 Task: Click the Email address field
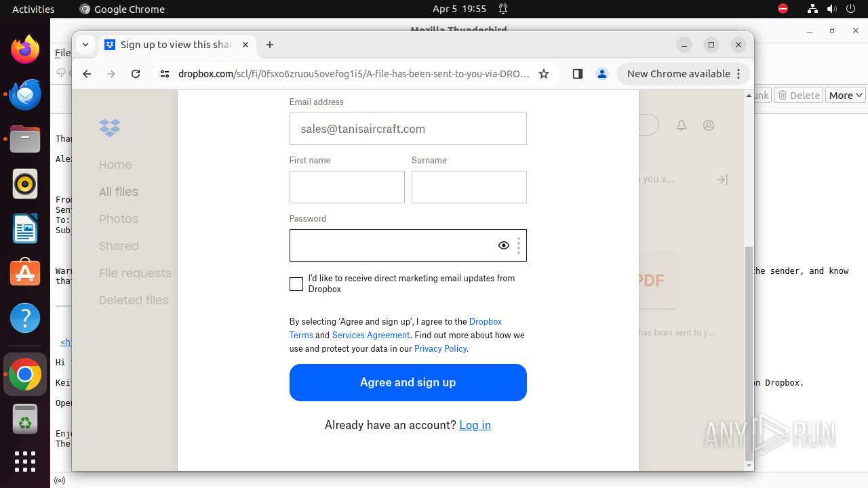[x=408, y=129]
